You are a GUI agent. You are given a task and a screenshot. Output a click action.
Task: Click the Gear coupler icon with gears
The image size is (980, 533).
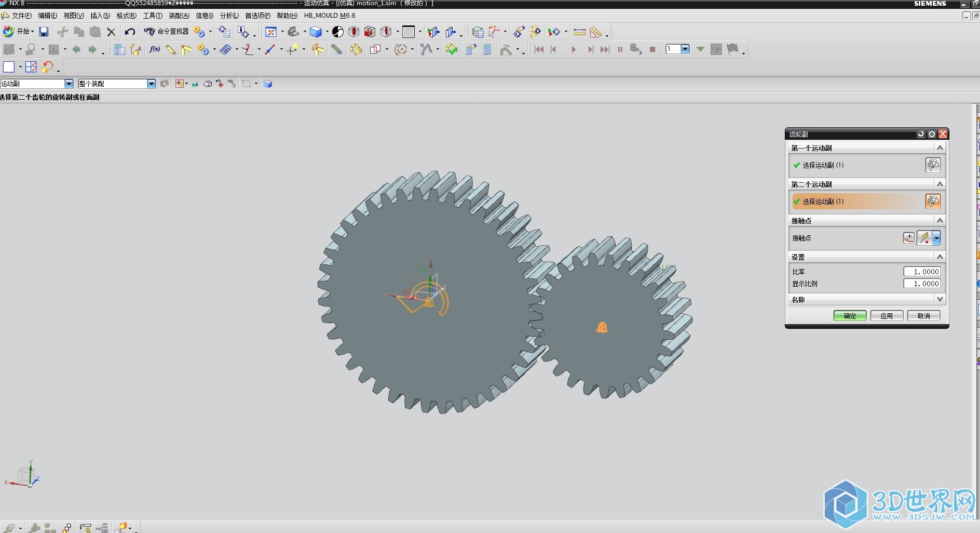[x=203, y=49]
